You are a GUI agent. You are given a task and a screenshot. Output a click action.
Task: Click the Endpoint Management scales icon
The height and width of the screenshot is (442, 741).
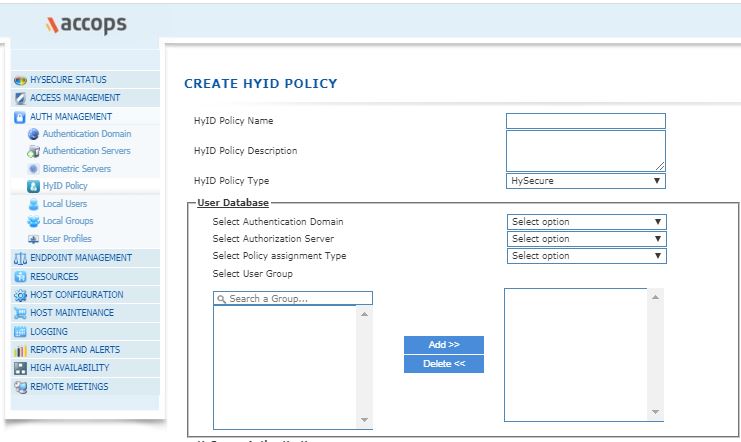pyautogui.click(x=20, y=258)
